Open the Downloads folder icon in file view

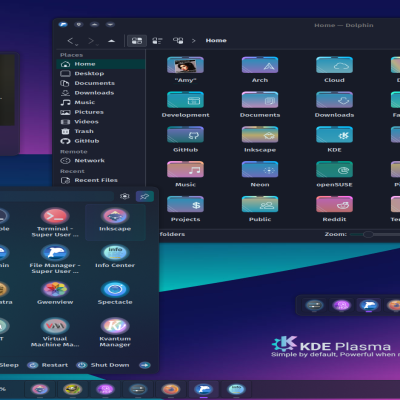click(x=334, y=100)
